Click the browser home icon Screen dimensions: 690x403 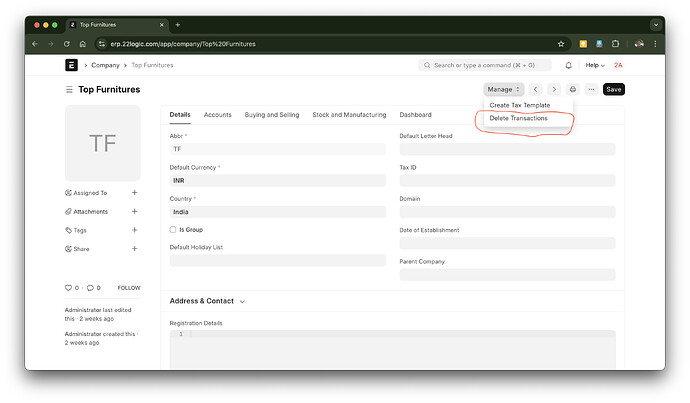tap(83, 44)
